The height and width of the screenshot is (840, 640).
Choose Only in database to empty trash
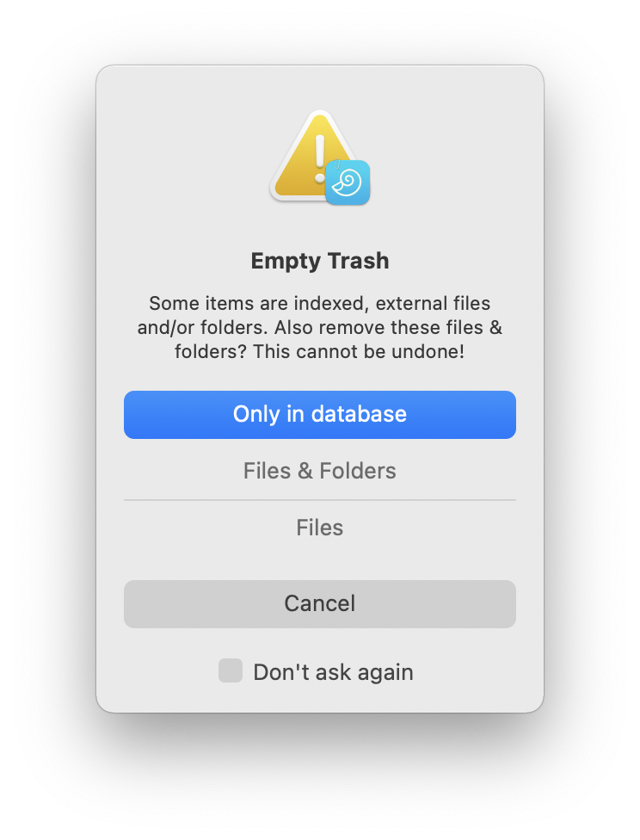[x=320, y=415]
